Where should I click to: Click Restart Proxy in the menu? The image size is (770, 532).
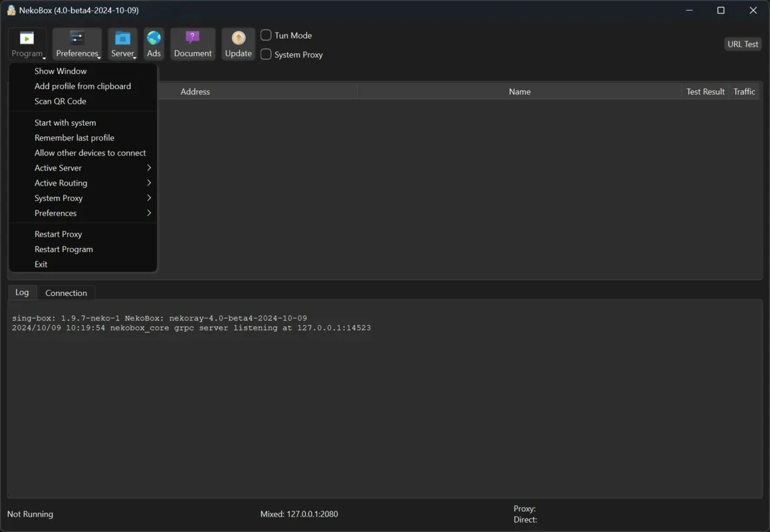[59, 234]
